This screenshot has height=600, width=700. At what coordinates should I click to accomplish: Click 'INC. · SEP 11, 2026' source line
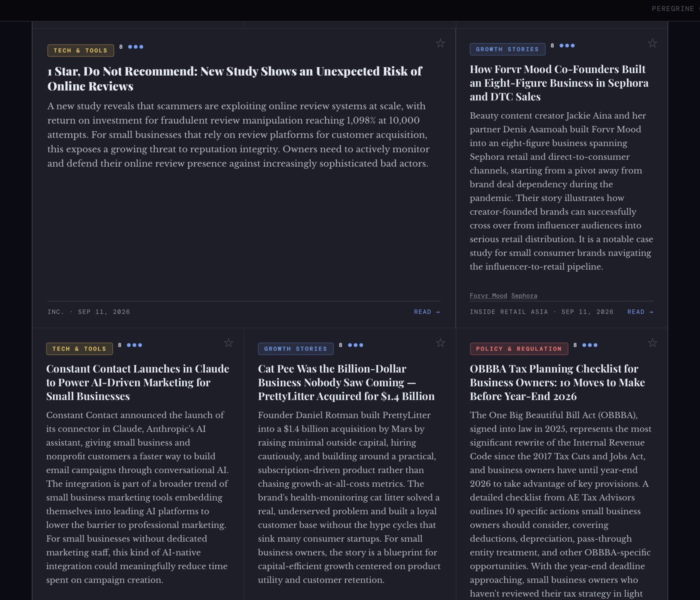pos(88,312)
